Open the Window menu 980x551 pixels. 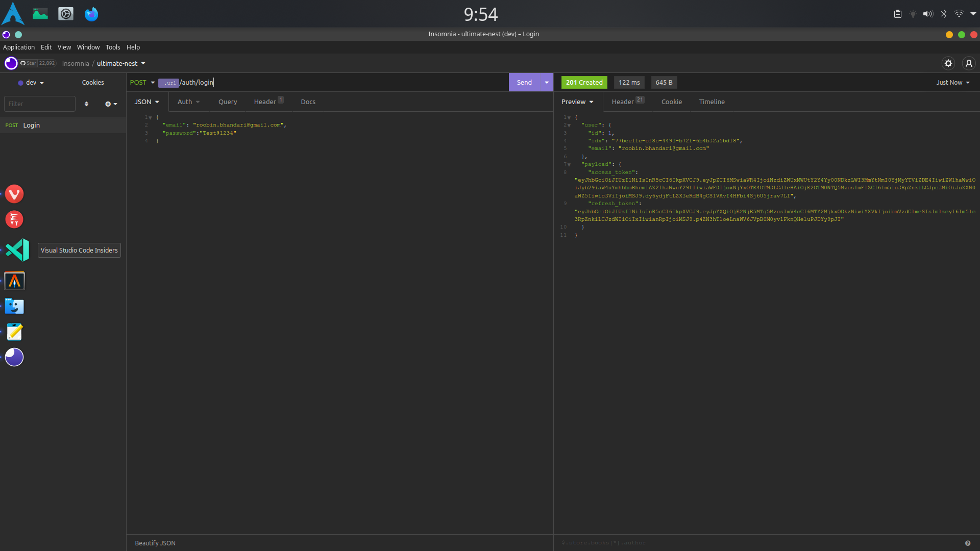click(88, 47)
